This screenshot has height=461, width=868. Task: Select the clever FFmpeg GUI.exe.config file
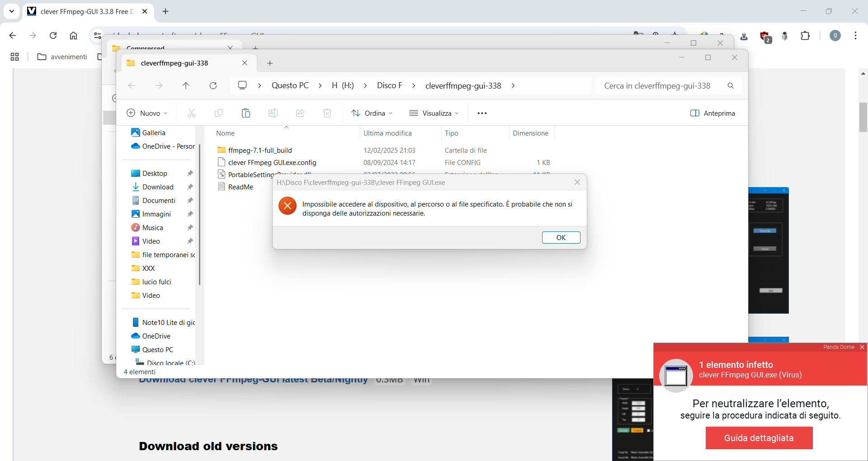[272, 163]
